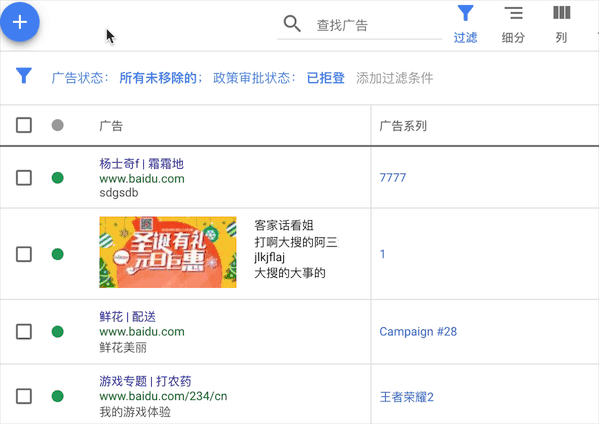The width and height of the screenshot is (599, 424).
Task: Check the box for 杨士奇f | 霜霜地 ad
Action: pyautogui.click(x=24, y=178)
